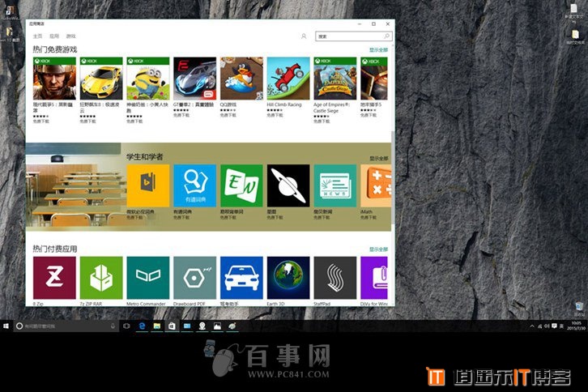Screen dimensions: 588x392
Task: Click the Store icon in taskbar
Action: tap(172, 326)
